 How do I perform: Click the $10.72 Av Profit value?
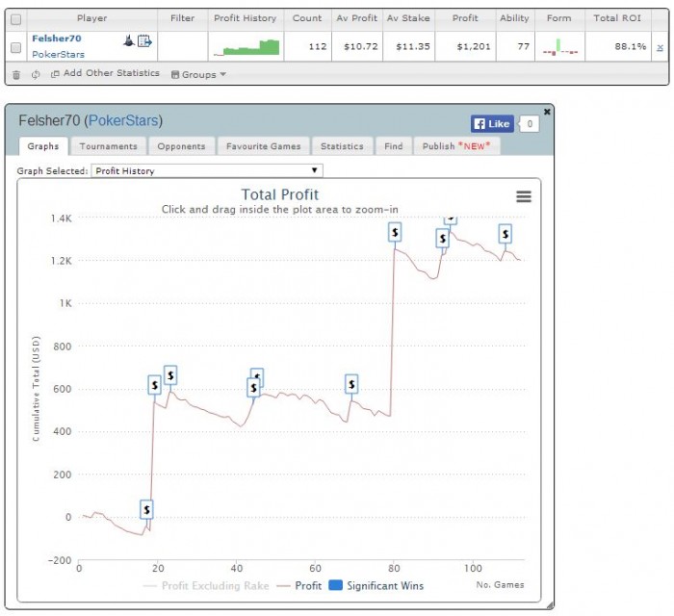(x=361, y=46)
